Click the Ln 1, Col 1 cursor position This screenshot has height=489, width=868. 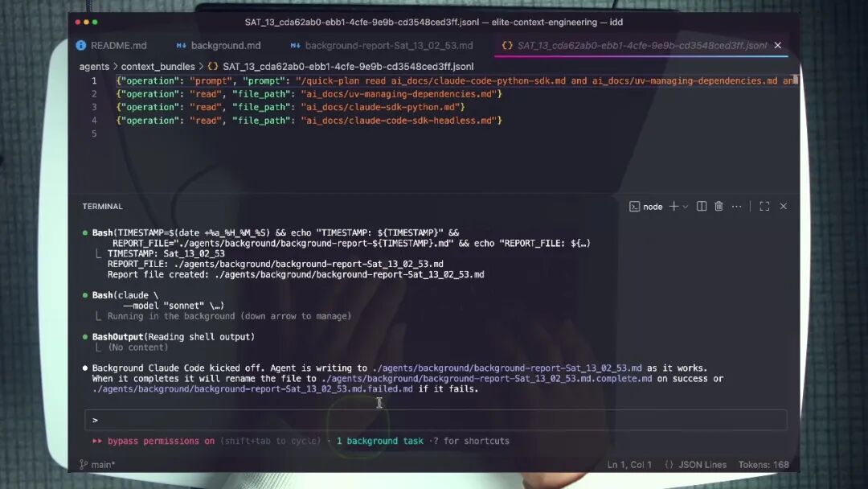pyautogui.click(x=629, y=465)
